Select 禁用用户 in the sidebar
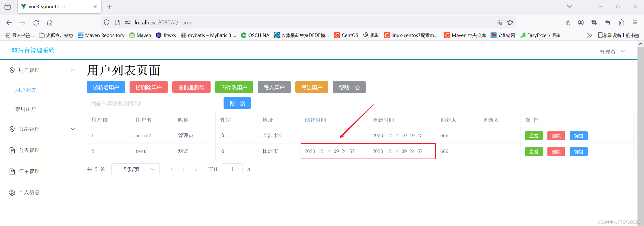Viewport: 644px width, 226px height. pos(25,109)
